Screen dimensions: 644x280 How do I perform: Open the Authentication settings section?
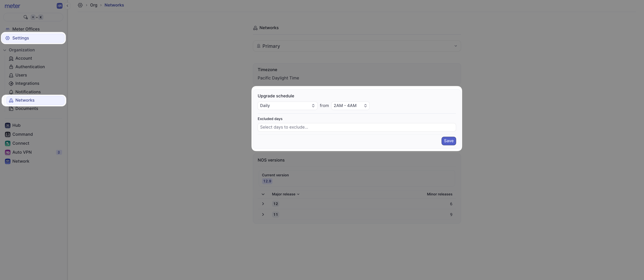pos(30,67)
